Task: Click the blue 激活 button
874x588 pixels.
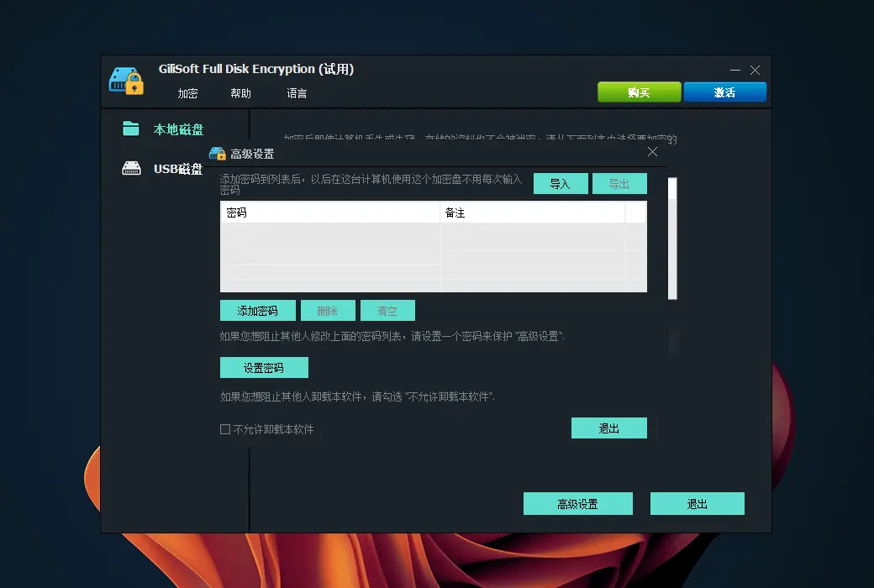Action: (724, 92)
